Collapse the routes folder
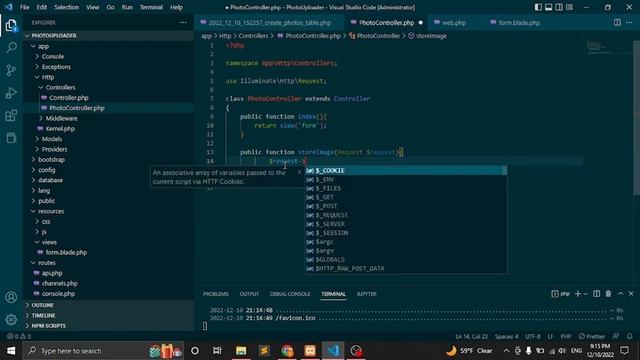 pos(47,262)
